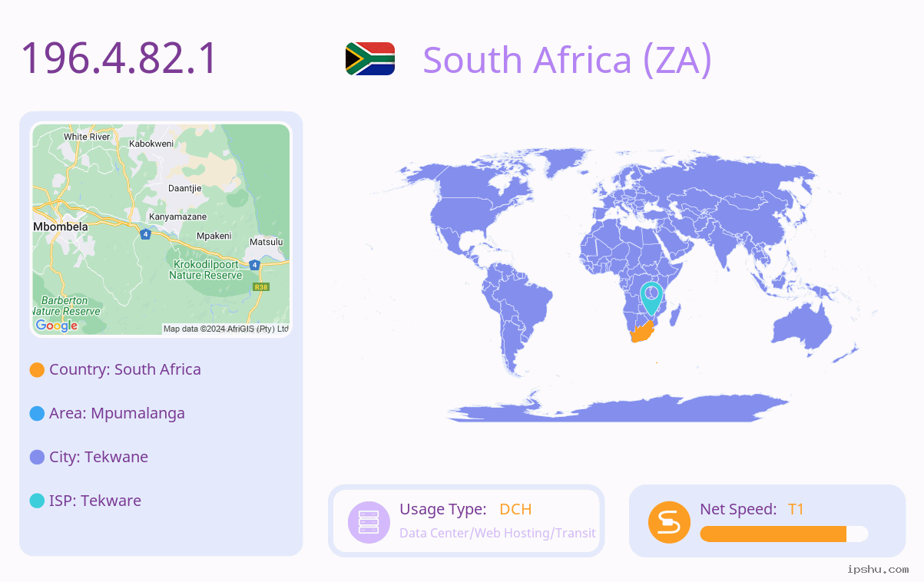Click the teal location pin on world map
This screenshot has height=582, width=924.
click(x=651, y=299)
